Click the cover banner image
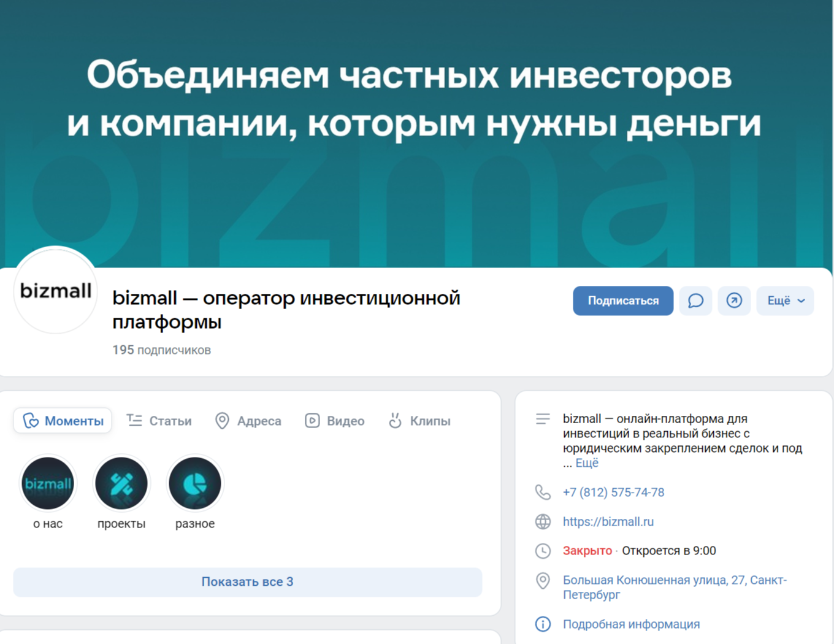 point(417,134)
